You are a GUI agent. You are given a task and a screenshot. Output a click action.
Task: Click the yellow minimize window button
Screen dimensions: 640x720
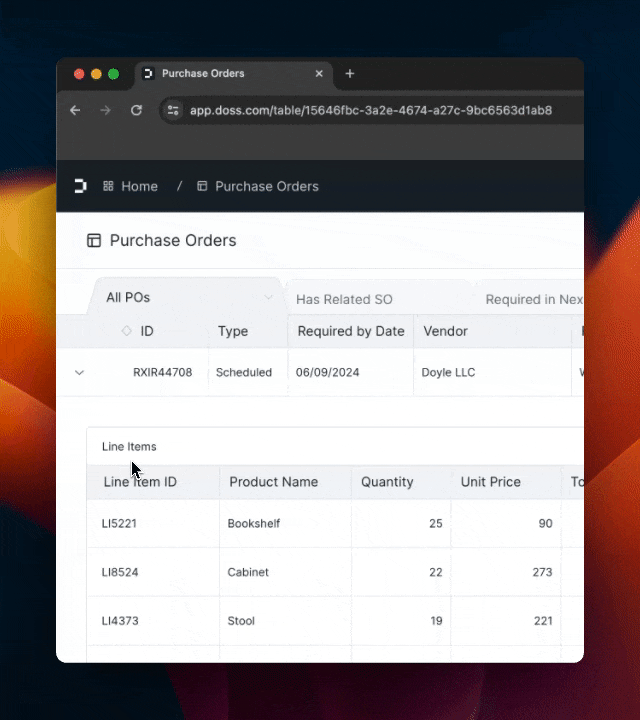96,74
